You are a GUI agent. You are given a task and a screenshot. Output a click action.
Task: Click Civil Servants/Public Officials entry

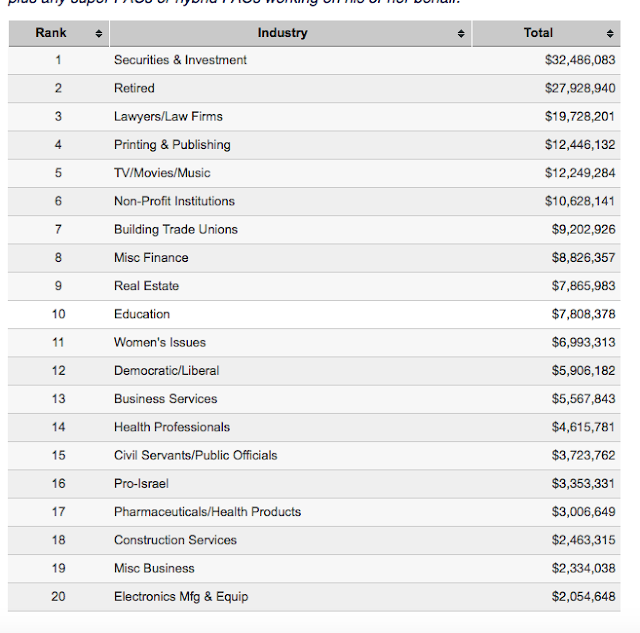tap(196, 455)
